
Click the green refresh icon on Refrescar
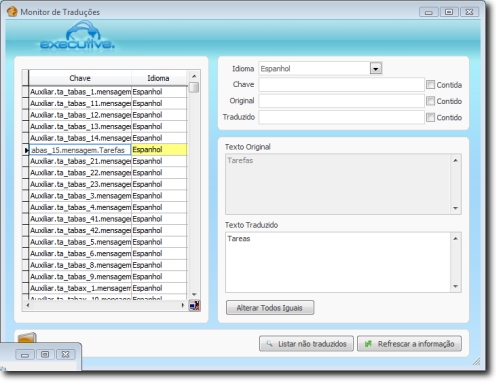(368, 343)
